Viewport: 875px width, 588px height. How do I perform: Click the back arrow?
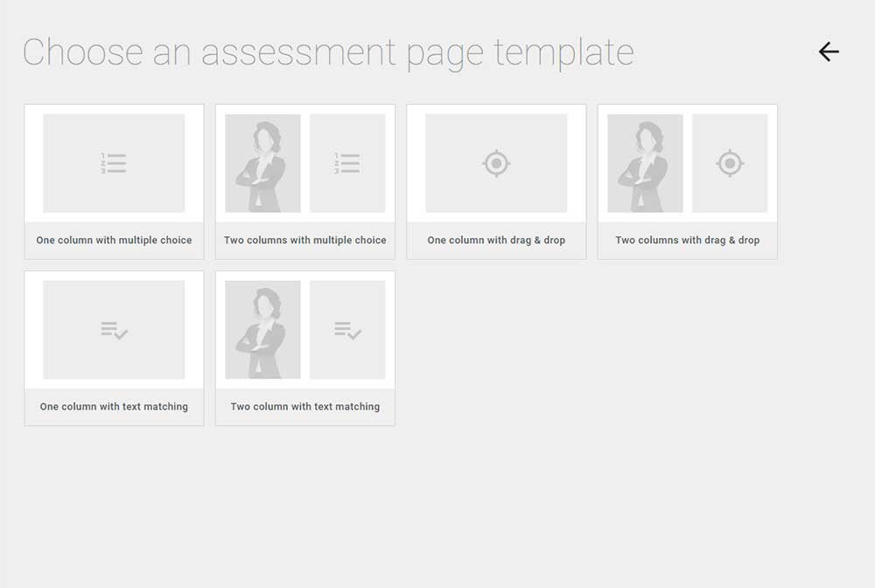pyautogui.click(x=829, y=52)
